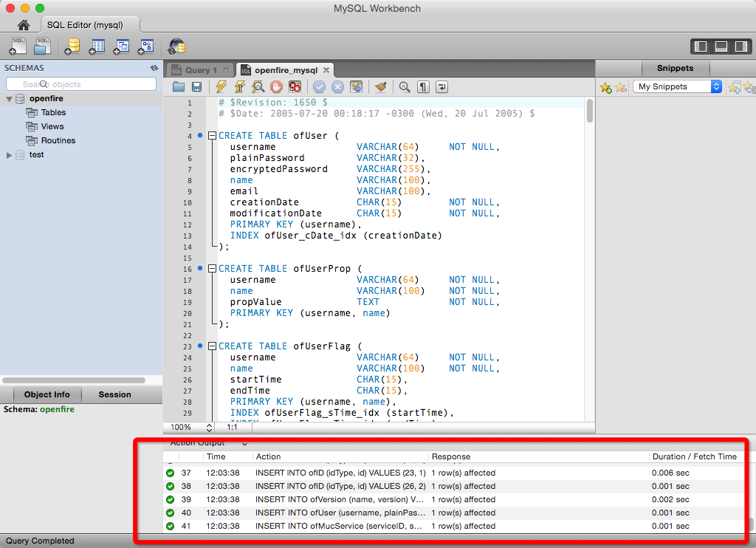Commit transaction checkmark icon

(319, 87)
